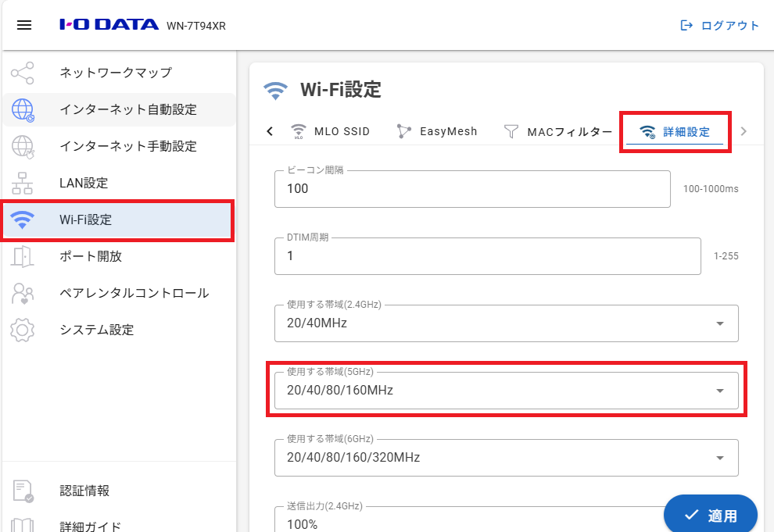Click the ペアレンタルコントロール people icon
Screen dimensions: 774x532
(23, 293)
